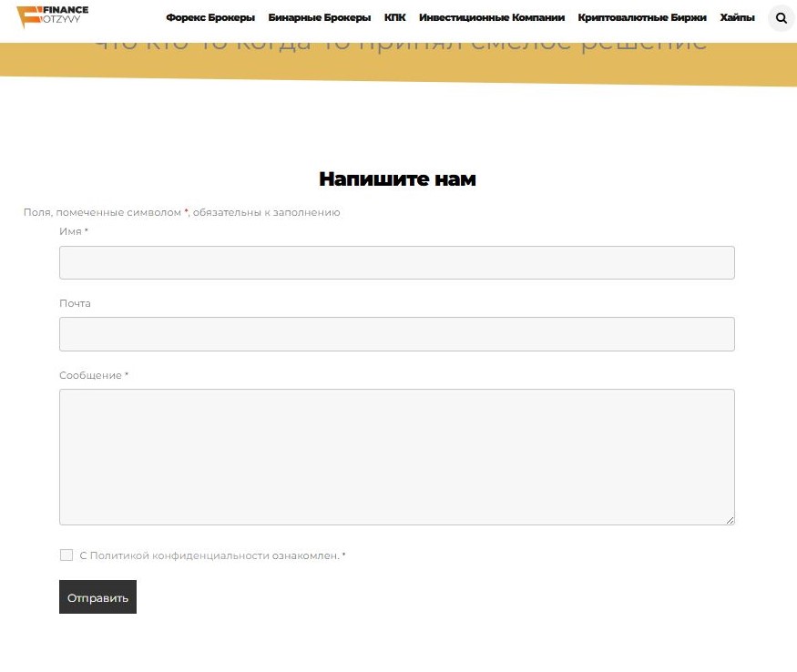Image resolution: width=797 pixels, height=672 pixels.
Task: Grab the Сообщение textarea resize handle
Action: (x=730, y=520)
